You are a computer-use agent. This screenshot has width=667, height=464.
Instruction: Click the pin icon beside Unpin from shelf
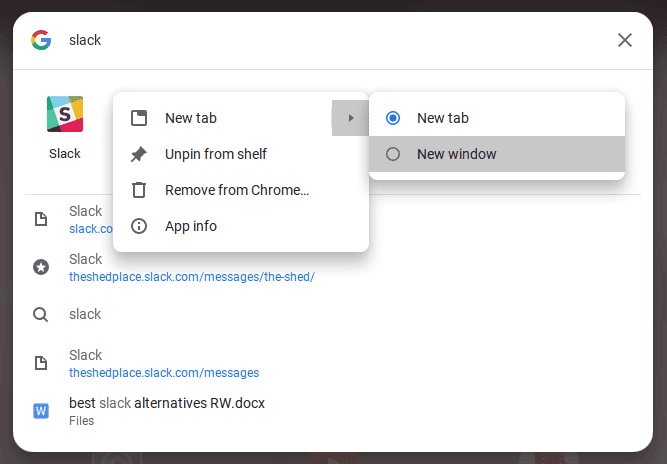tap(139, 154)
